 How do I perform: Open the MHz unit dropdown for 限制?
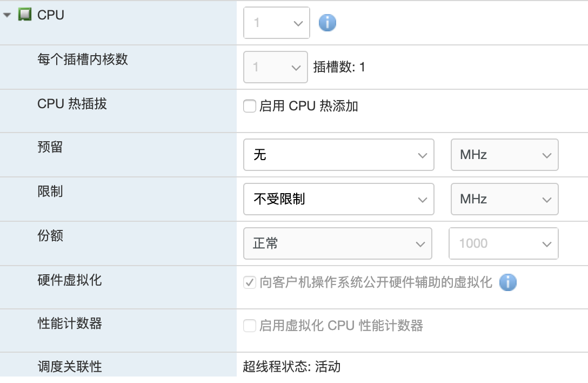click(x=548, y=199)
